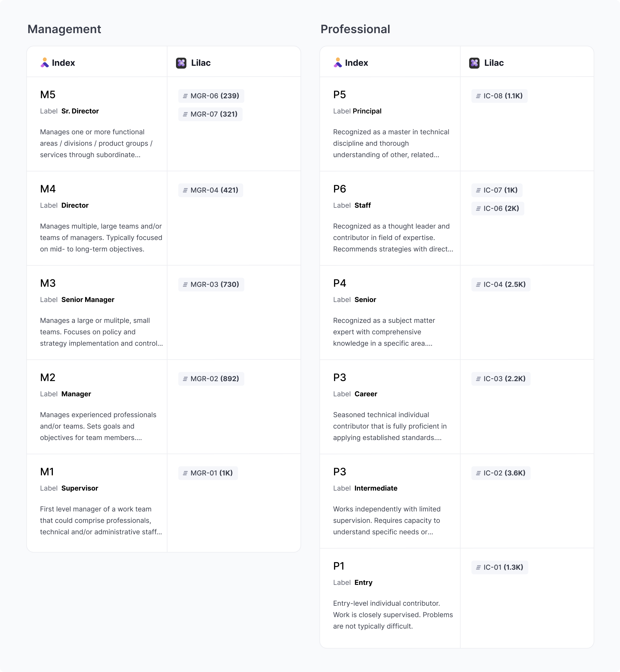The height and width of the screenshot is (672, 620).
Task: Open the MGR-02 (892) level tag
Action: (211, 379)
